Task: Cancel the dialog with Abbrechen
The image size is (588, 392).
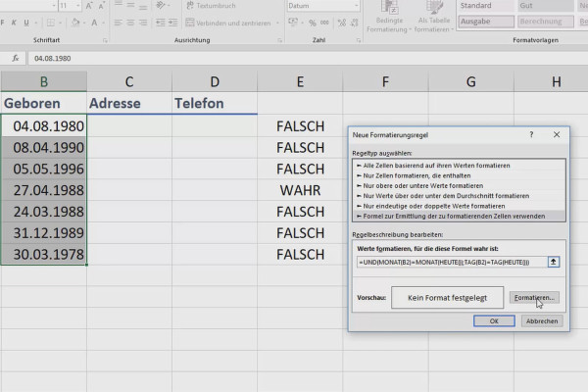Action: (x=542, y=321)
